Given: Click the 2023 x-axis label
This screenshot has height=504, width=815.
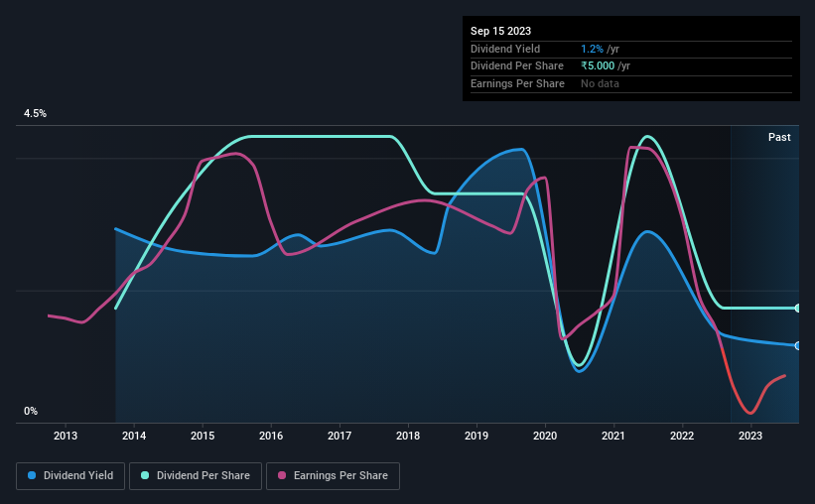Looking at the screenshot, I should [x=750, y=436].
